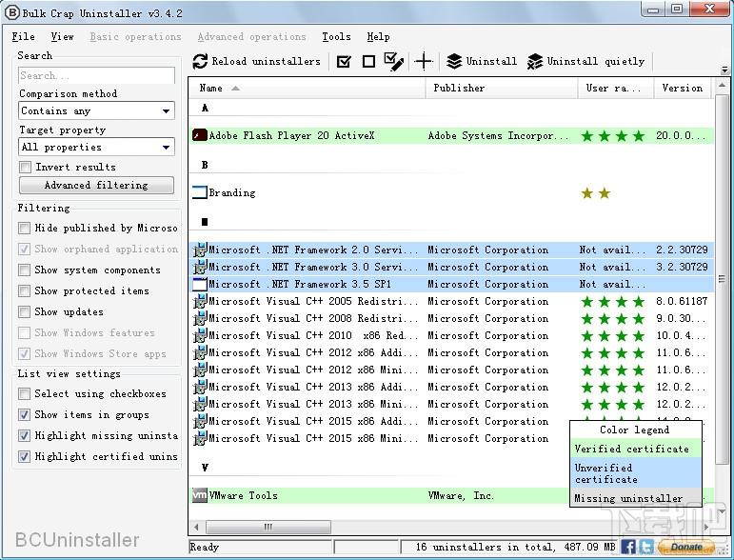Open the Tools menu

336,36
